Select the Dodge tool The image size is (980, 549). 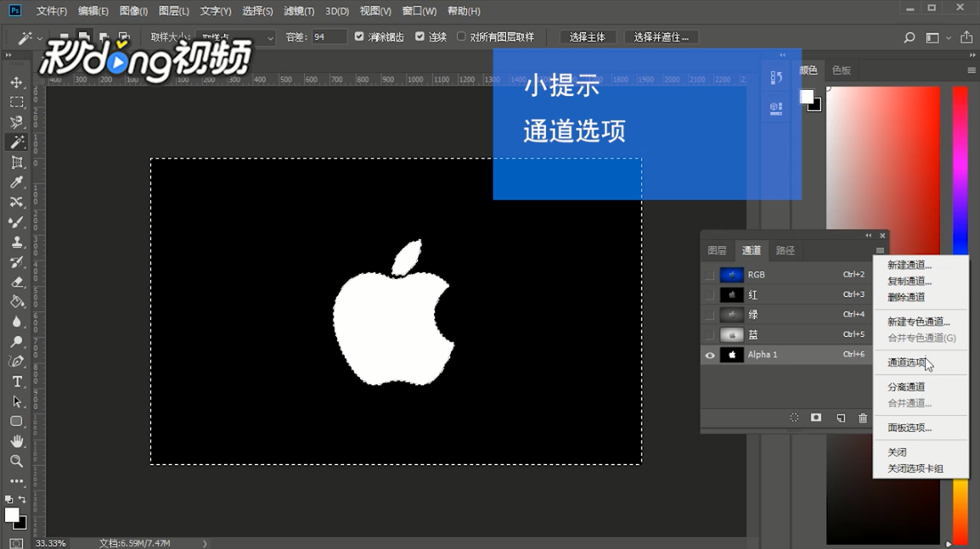pyautogui.click(x=17, y=342)
